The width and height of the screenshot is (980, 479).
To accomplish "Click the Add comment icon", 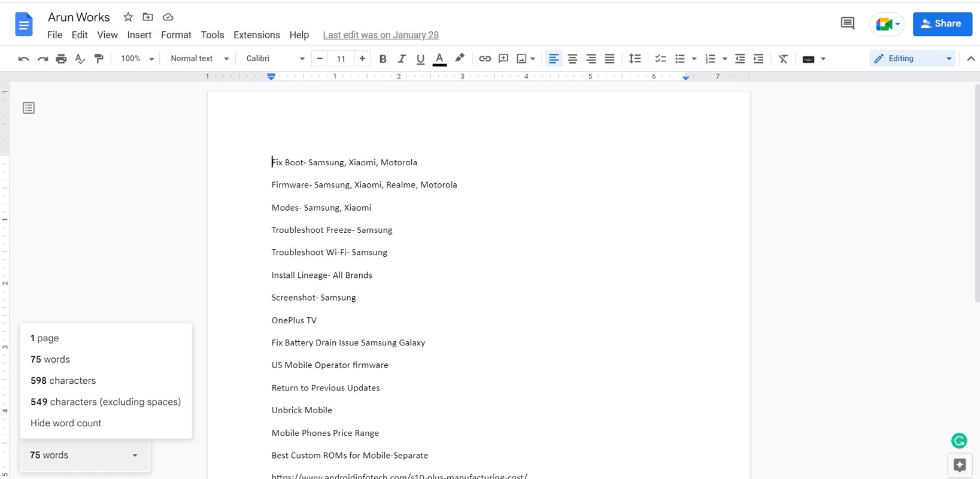I will coord(503,59).
